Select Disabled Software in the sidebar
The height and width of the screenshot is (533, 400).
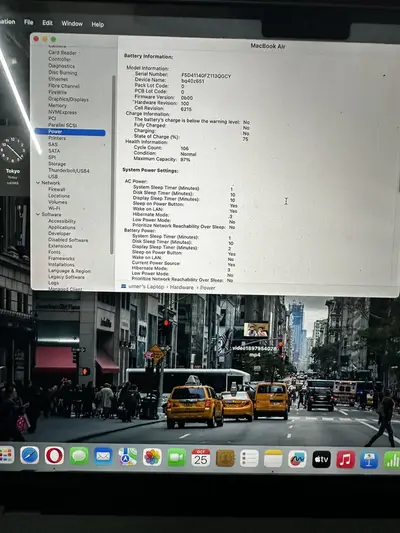[68, 240]
